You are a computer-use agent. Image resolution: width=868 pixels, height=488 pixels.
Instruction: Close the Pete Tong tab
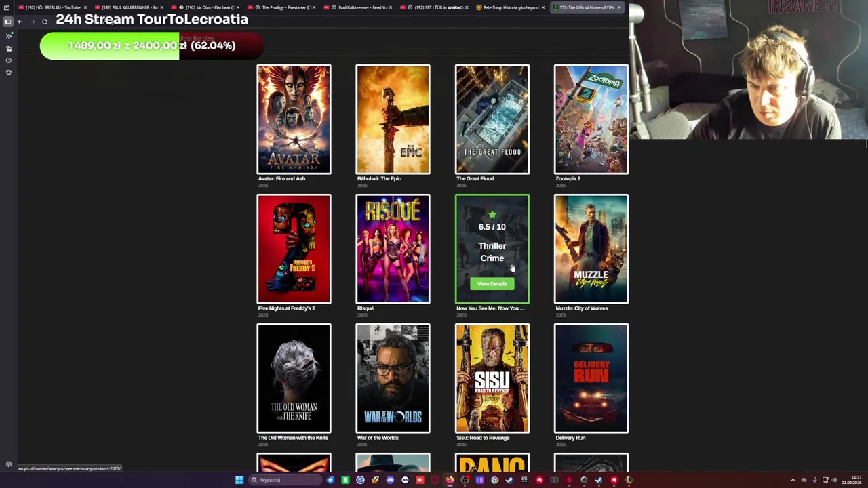(543, 7)
